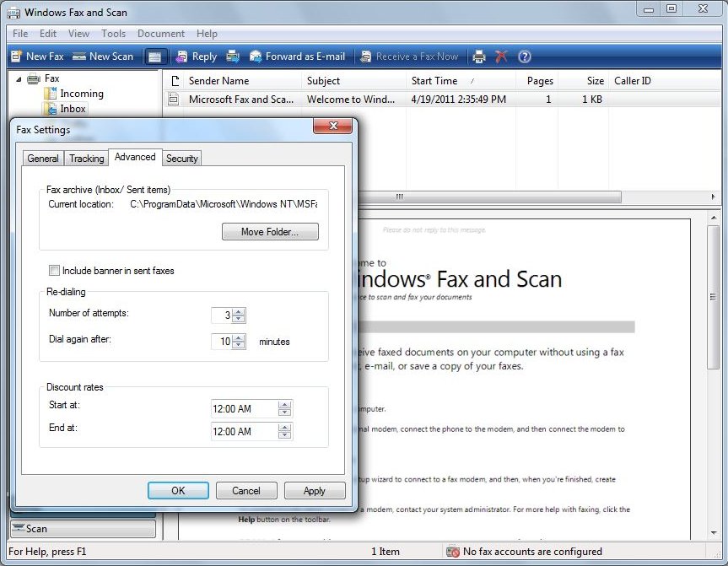The height and width of the screenshot is (566, 728).
Task: Close the Fax Settings dialog
Action: point(333,126)
